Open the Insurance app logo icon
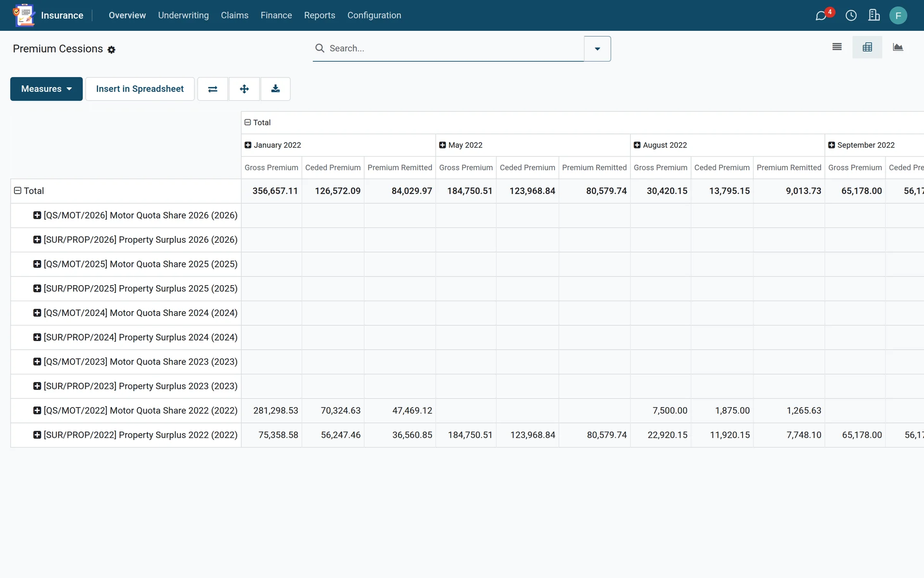 click(x=24, y=15)
